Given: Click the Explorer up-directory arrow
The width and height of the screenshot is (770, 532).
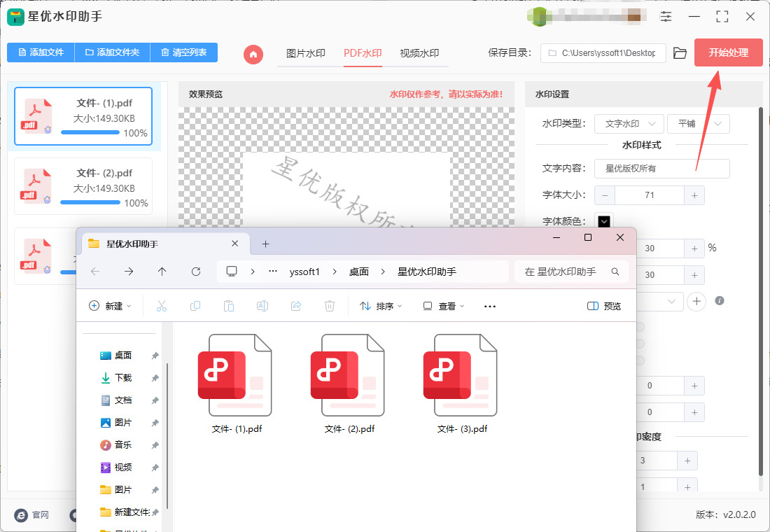Looking at the screenshot, I should tap(162, 272).
